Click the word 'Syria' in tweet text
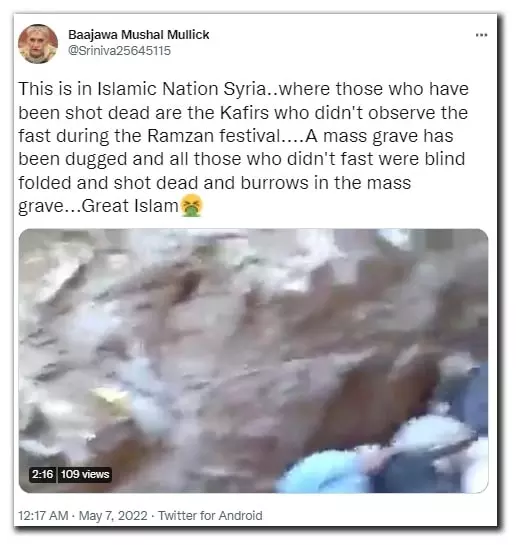 pyautogui.click(x=244, y=89)
